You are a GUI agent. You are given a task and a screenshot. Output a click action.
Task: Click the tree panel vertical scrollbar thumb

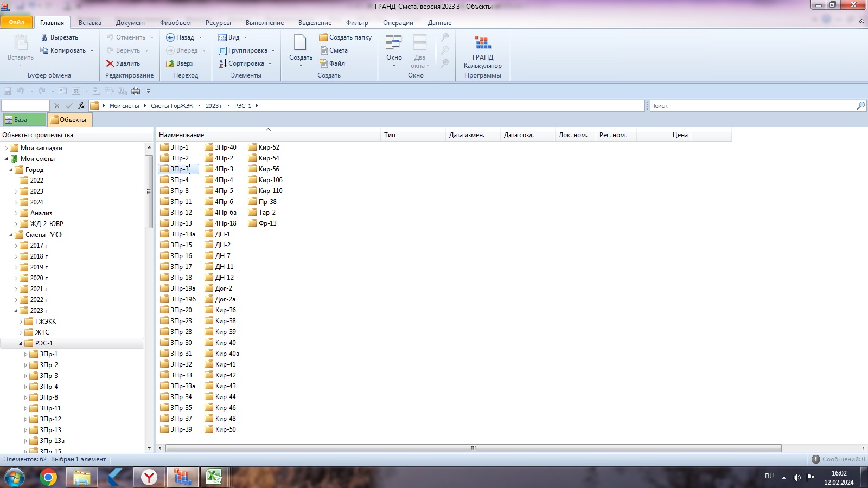click(149, 191)
